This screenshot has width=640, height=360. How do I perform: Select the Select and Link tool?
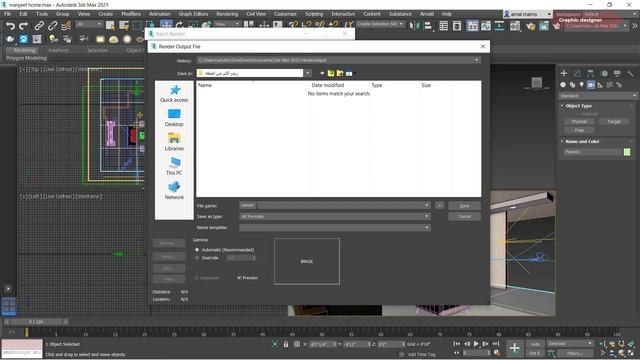tap(39, 26)
